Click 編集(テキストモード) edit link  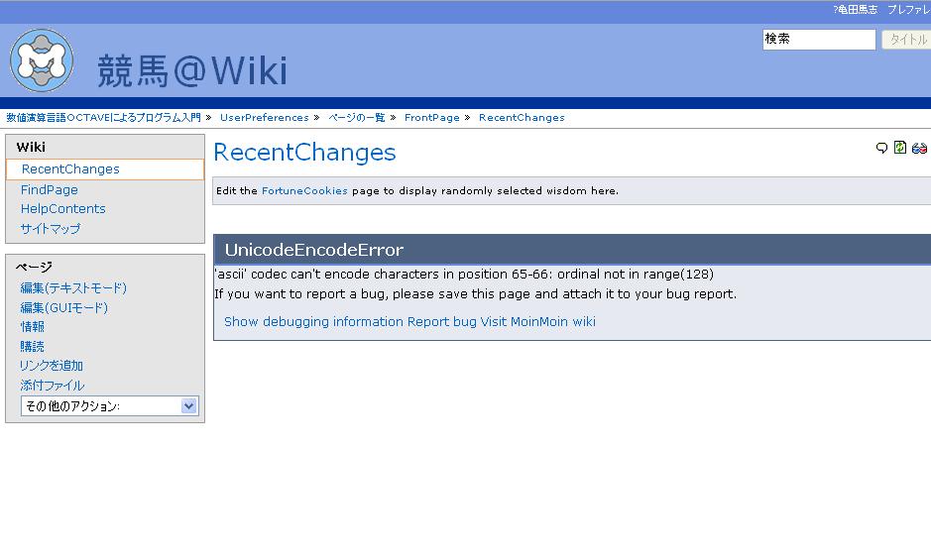pyautogui.click(x=73, y=288)
